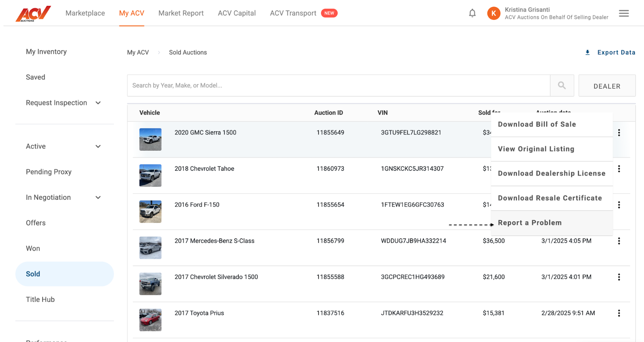This screenshot has width=644, height=342.
Task: Click the Export Data download icon
Action: [587, 52]
